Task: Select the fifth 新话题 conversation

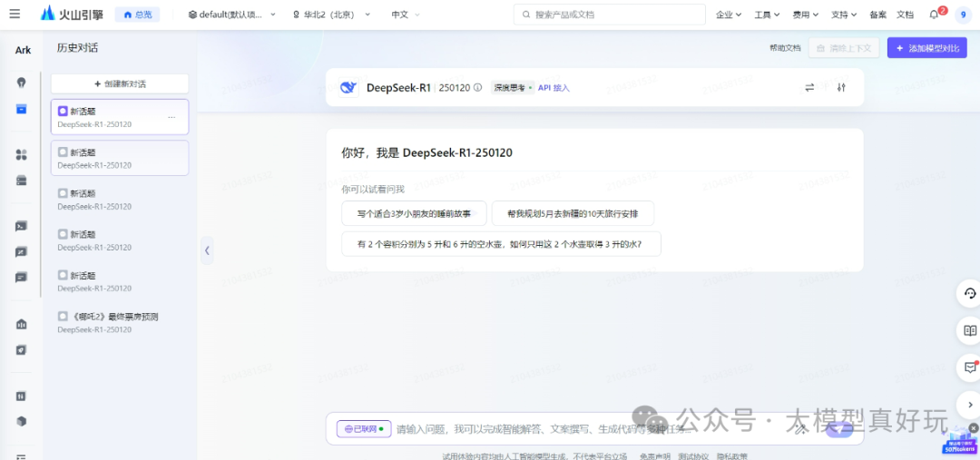Action: tap(120, 281)
